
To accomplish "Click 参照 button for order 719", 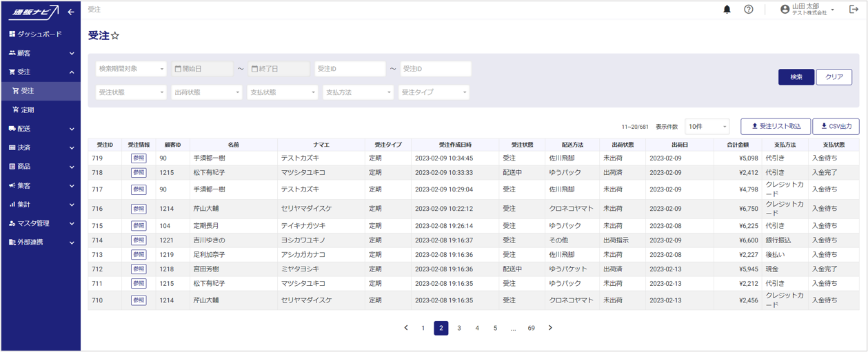I will click(139, 158).
